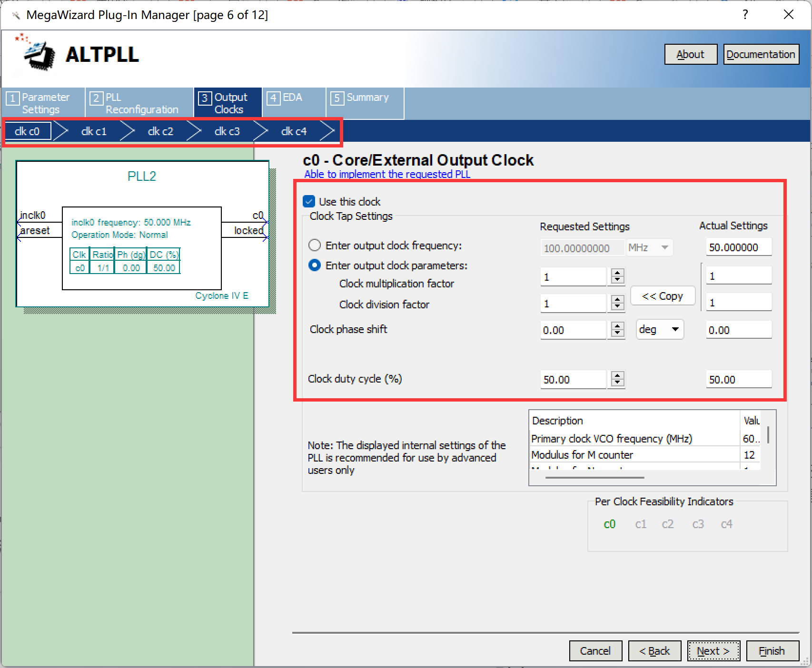Go to the clk c4 sub-page
The height and width of the screenshot is (668, 812).
pos(294,131)
